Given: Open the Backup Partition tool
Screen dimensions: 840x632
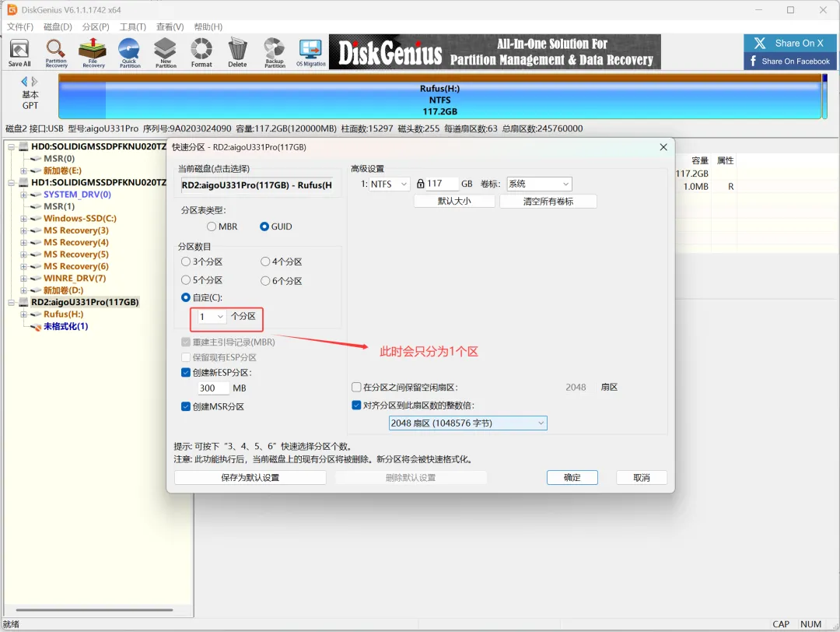Looking at the screenshot, I should click(x=275, y=52).
